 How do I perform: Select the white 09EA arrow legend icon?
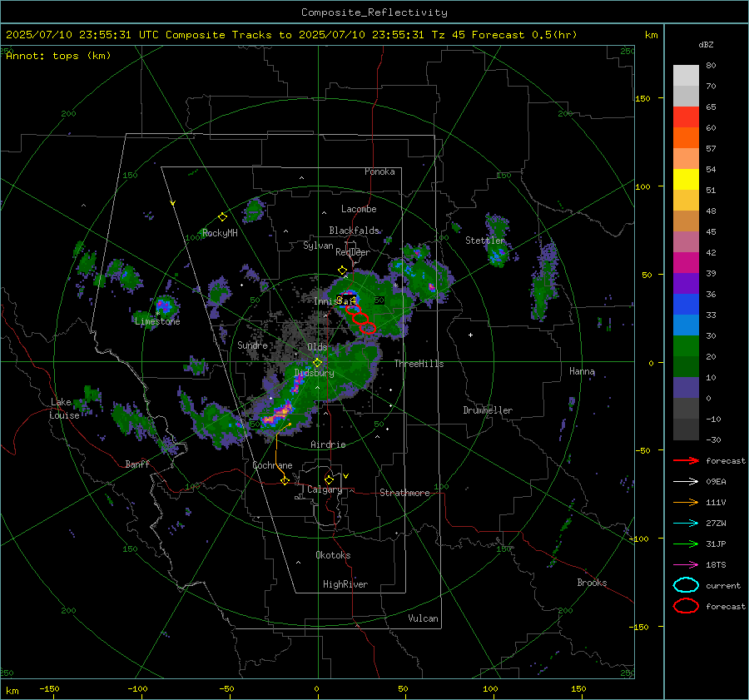point(686,481)
